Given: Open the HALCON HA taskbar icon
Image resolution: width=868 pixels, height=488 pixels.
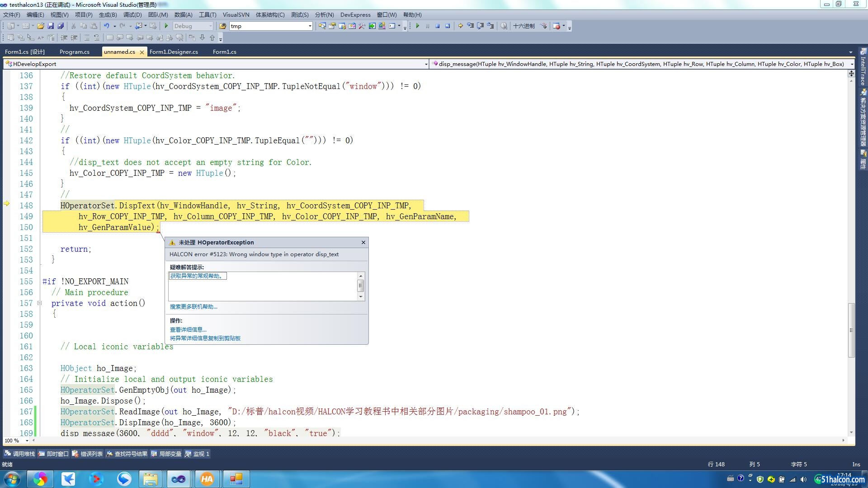Looking at the screenshot, I should coord(207,479).
